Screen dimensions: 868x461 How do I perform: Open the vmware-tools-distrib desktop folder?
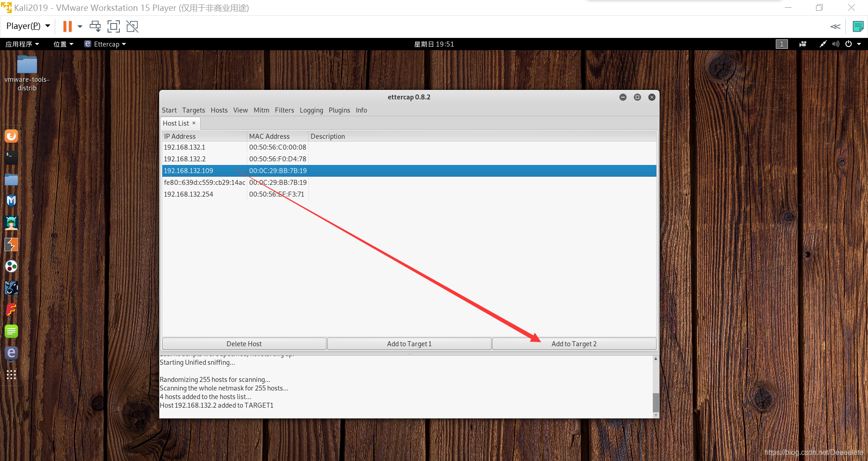27,73
